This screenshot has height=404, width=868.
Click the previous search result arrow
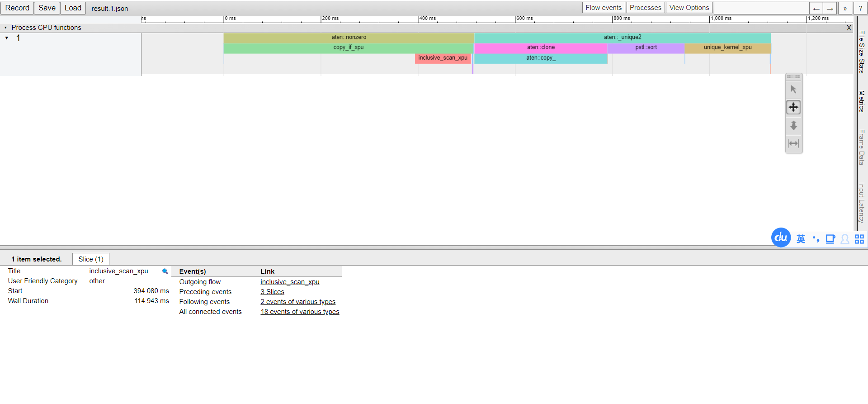point(816,8)
